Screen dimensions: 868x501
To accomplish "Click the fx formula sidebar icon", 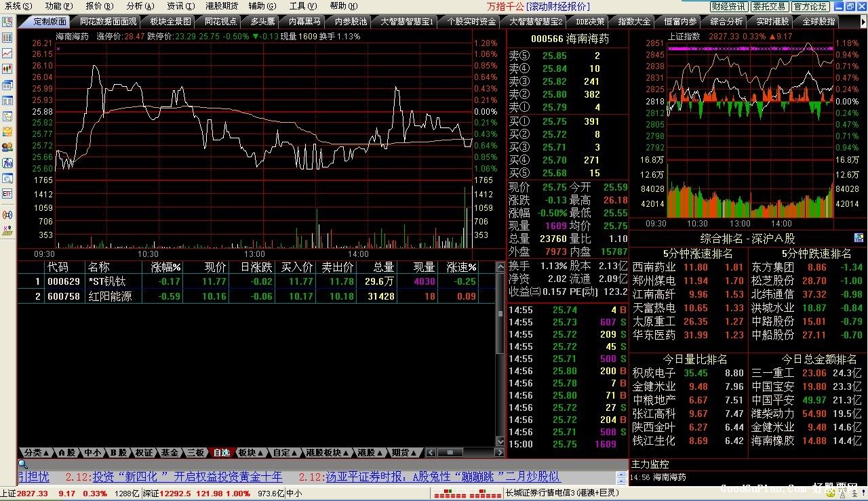I will [x=7, y=163].
